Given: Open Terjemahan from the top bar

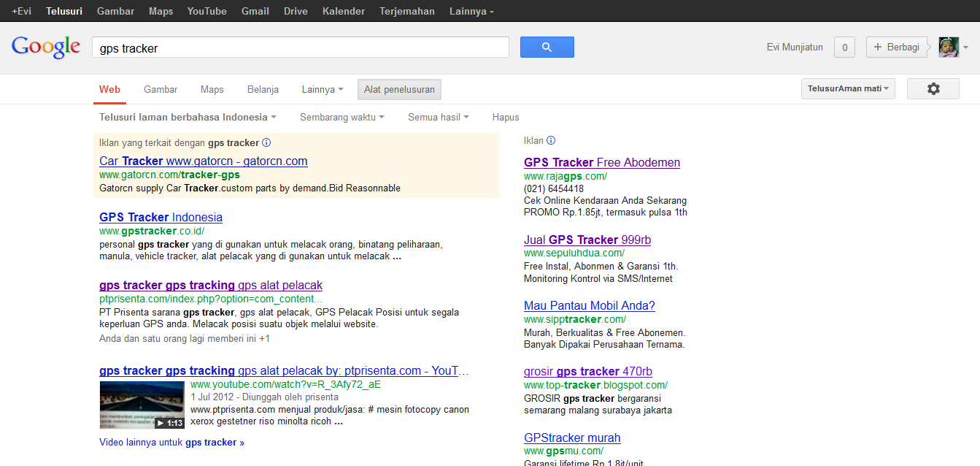Looking at the screenshot, I should coord(407,11).
